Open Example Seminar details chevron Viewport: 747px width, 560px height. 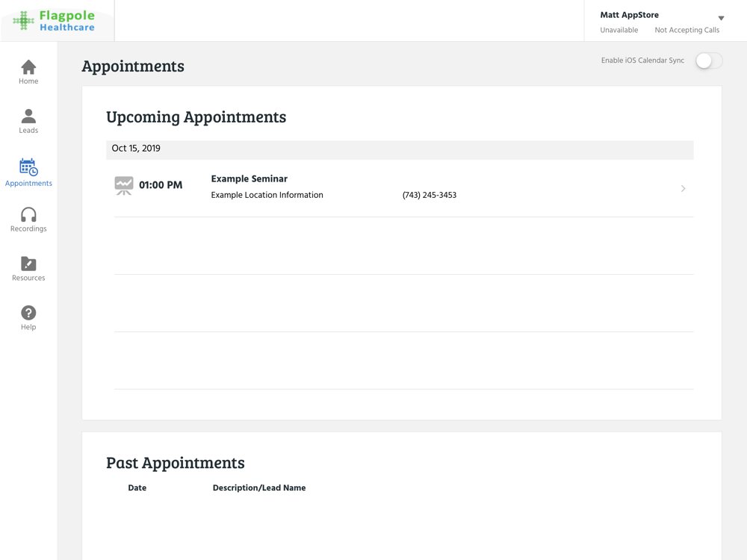click(684, 189)
